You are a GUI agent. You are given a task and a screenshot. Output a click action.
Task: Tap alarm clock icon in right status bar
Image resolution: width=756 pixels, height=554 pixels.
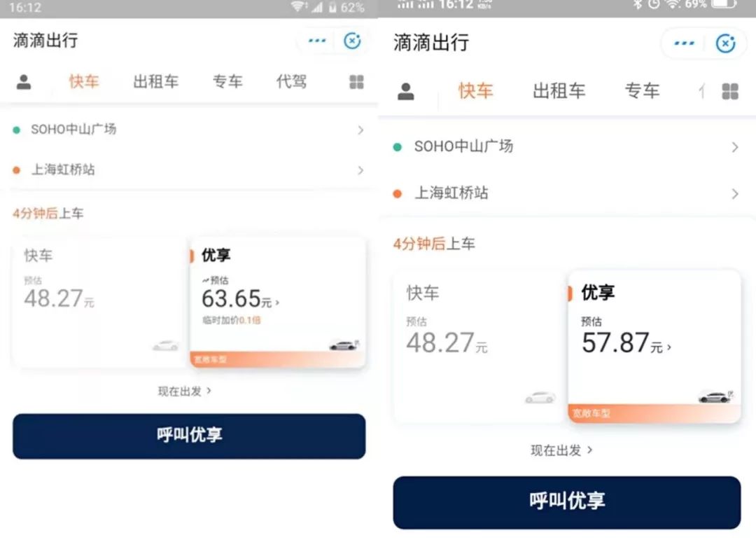point(654,4)
